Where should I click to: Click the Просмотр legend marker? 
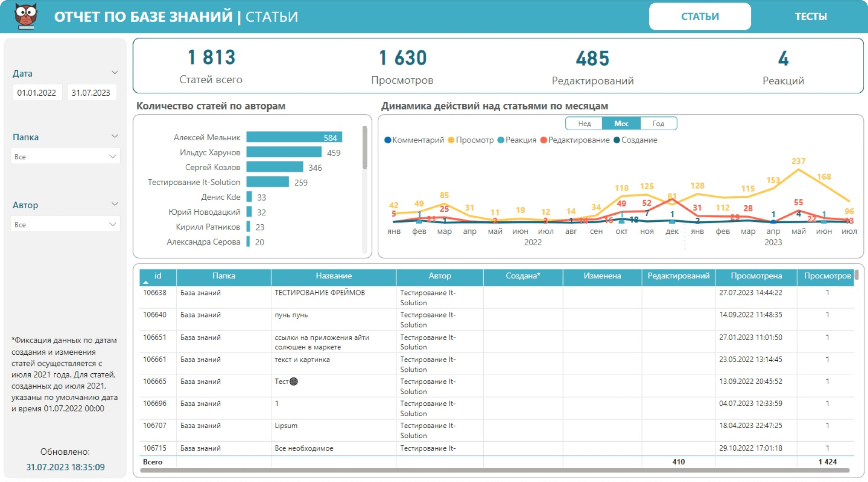[x=451, y=140]
